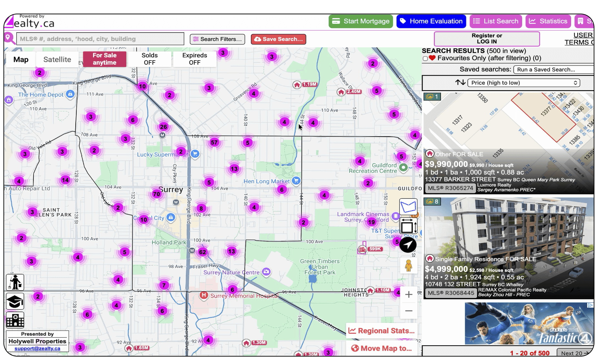Switch to Map view
This screenshot has width=612, height=364.
[x=21, y=60]
